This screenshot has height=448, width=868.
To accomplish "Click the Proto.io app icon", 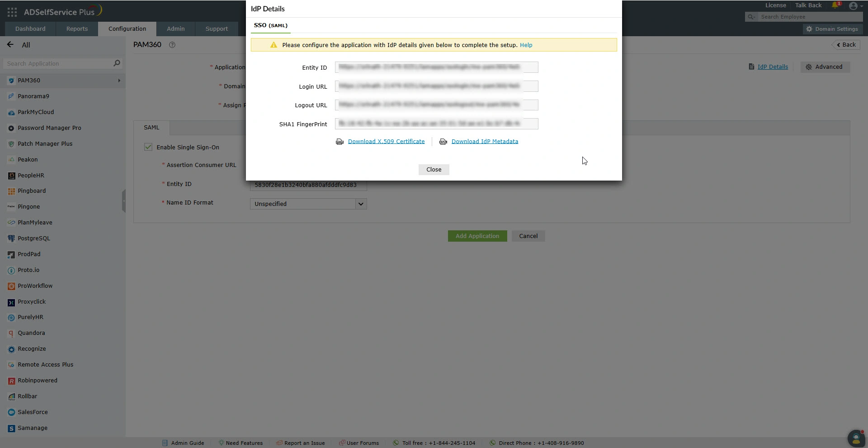I will coord(11,270).
